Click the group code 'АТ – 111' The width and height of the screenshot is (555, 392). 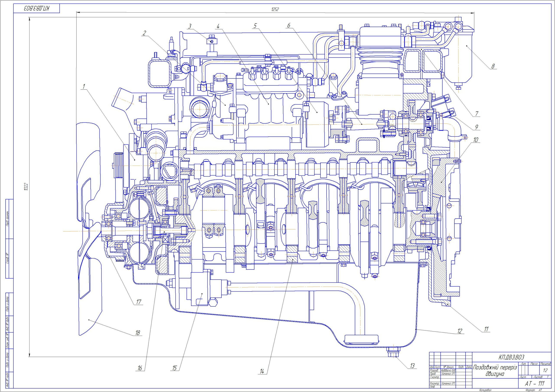pos(535,384)
